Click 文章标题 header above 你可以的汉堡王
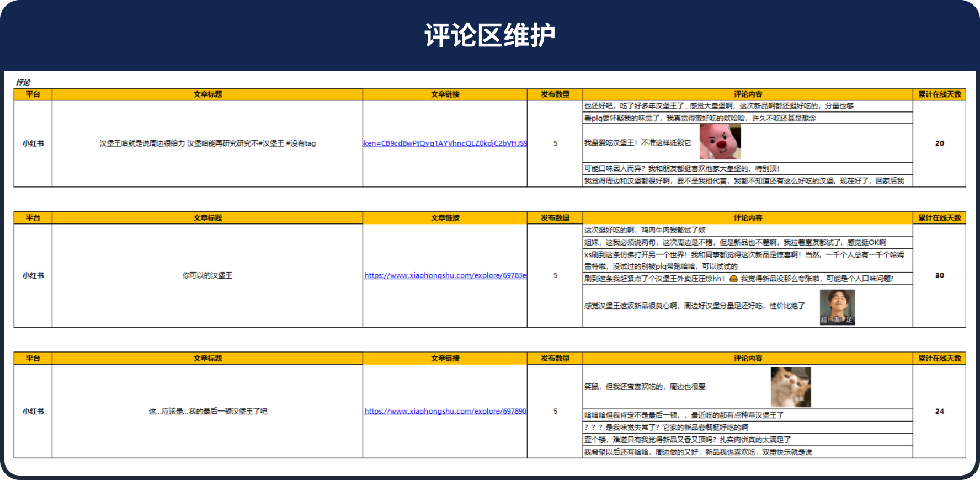980x480 pixels. point(207,218)
